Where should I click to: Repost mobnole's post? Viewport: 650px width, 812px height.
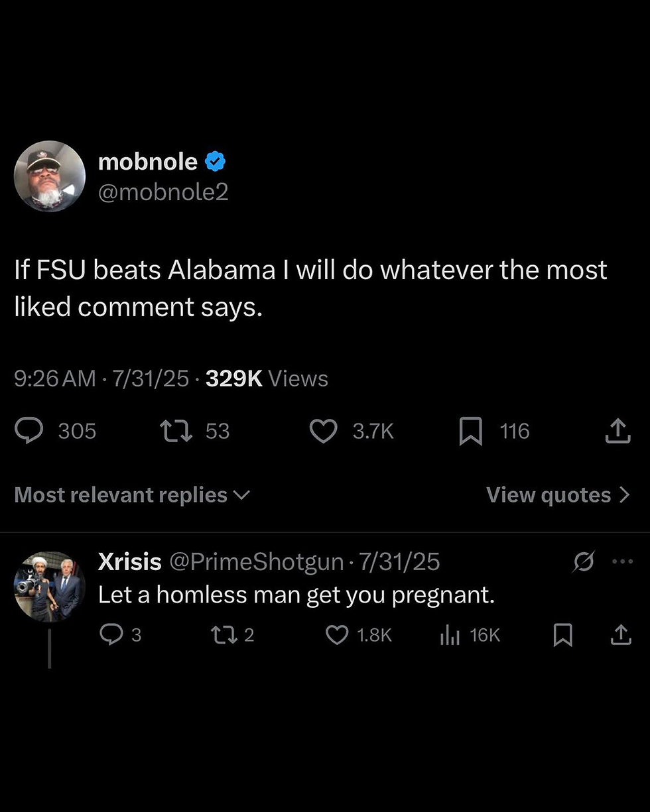click(x=176, y=431)
